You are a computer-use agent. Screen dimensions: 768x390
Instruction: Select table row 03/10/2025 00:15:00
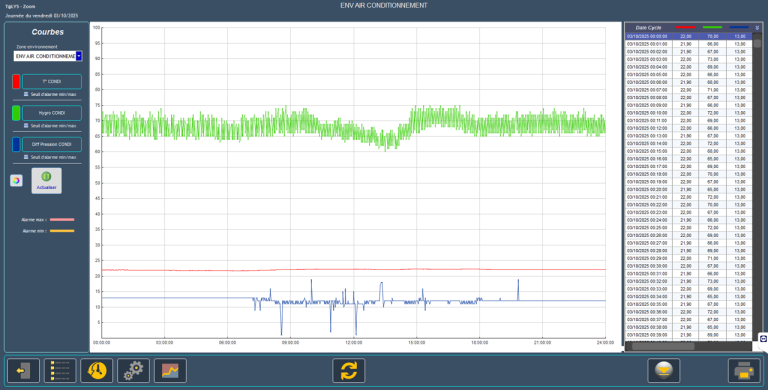(x=689, y=151)
